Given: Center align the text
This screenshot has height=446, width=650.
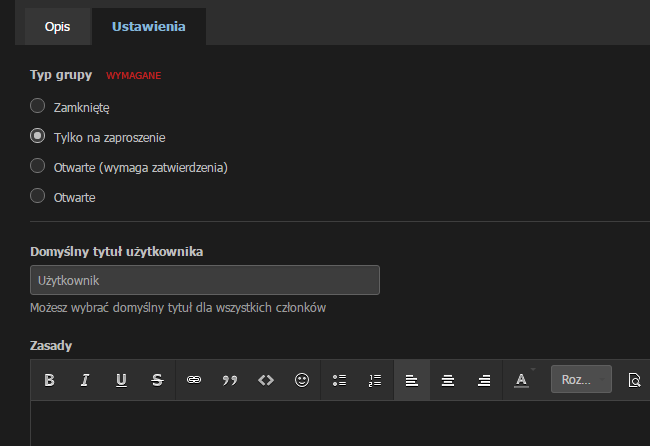Looking at the screenshot, I should [x=448, y=380].
